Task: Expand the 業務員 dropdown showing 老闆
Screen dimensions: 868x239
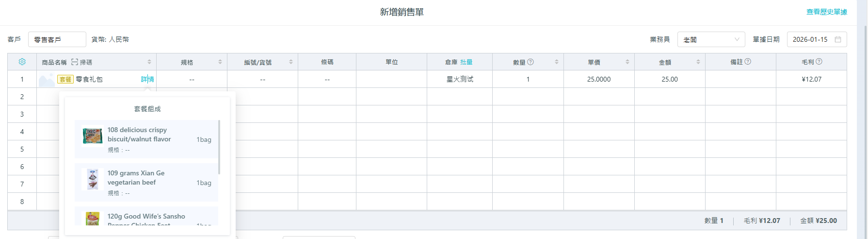Action: (711, 39)
